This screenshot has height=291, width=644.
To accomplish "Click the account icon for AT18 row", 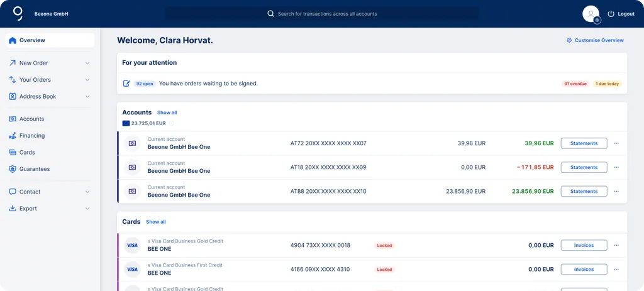I will [132, 167].
